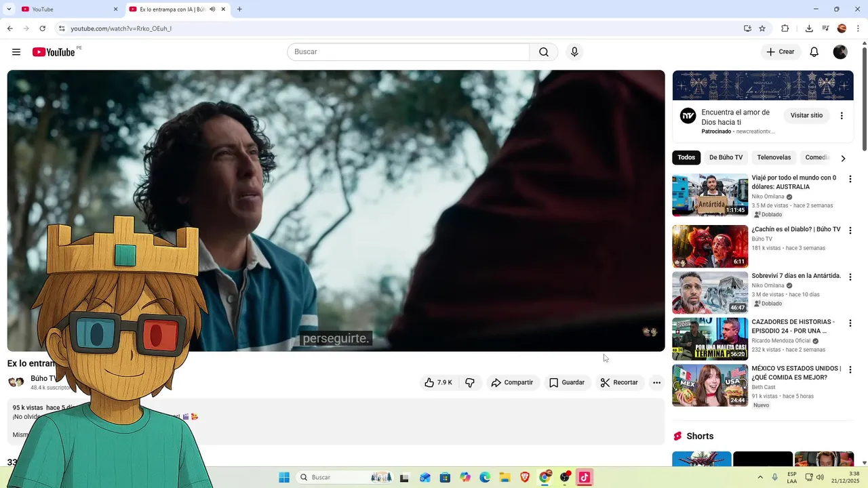The image size is (868, 488).
Task: Like the video with 7.9 K likes
Action: (x=438, y=382)
